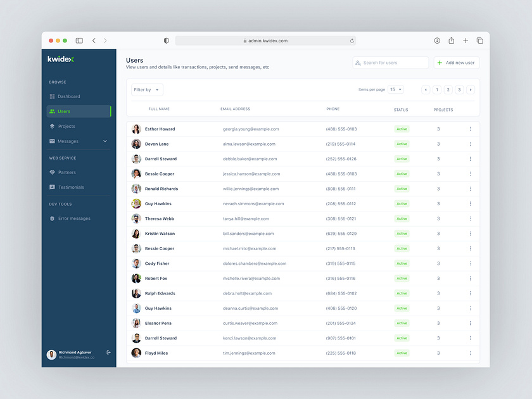Click the name Ronald Richards

(x=161, y=189)
